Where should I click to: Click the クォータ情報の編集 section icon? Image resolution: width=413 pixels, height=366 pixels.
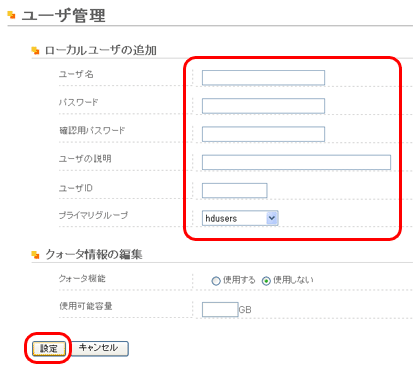[35, 255]
